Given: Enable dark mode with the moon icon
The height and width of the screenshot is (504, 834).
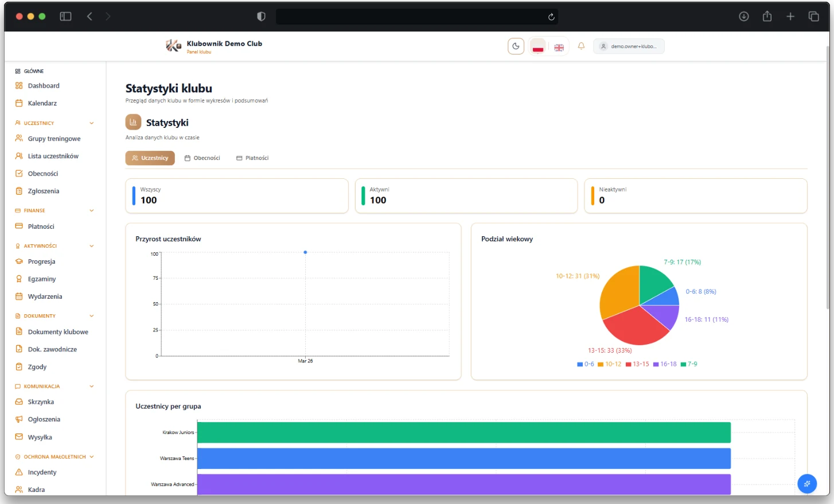Looking at the screenshot, I should [515, 46].
